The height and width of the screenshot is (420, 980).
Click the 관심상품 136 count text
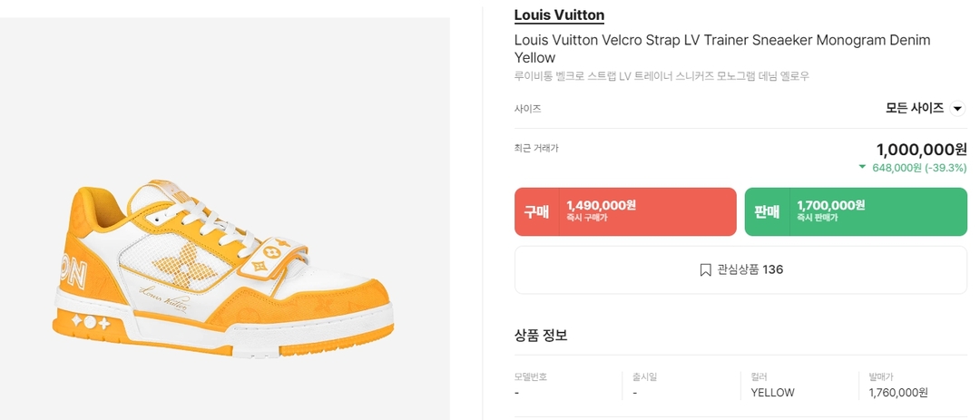(x=750, y=269)
